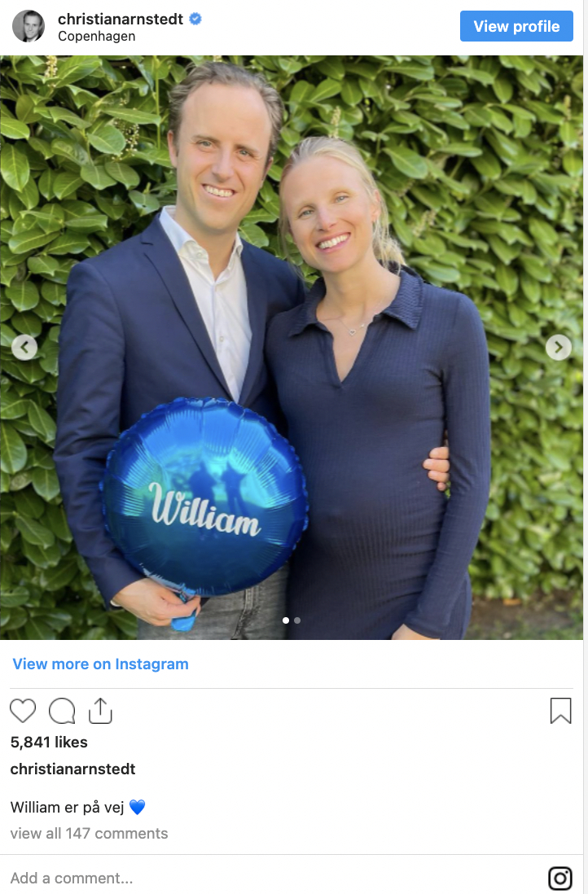Image resolution: width=588 pixels, height=894 pixels.
Task: Open comments via speech bubble icon
Action: (62, 711)
